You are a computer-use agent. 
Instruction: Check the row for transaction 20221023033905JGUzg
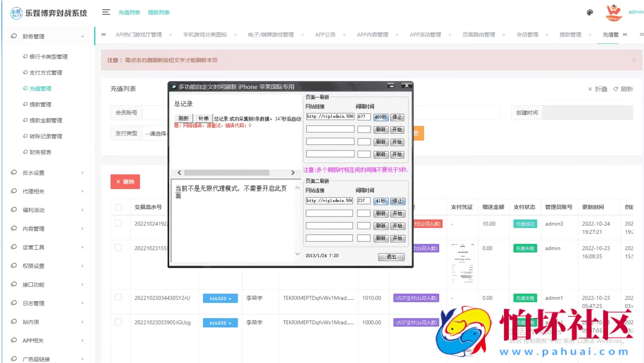pyautogui.click(x=118, y=322)
